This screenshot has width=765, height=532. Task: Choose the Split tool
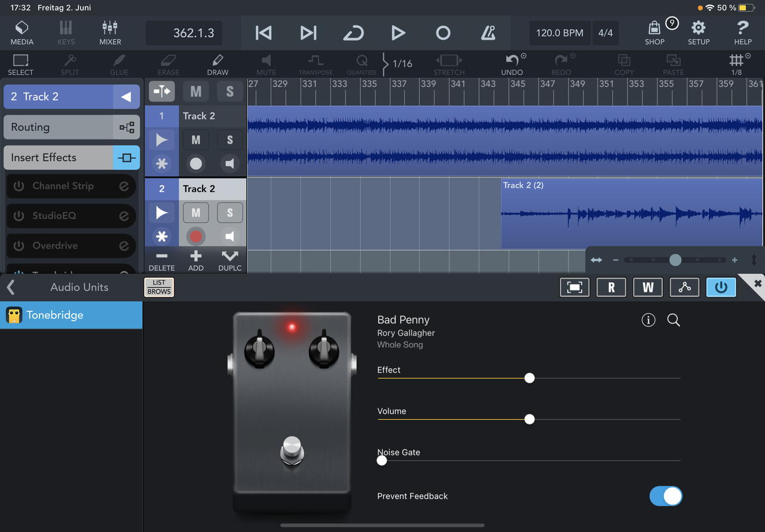click(x=70, y=65)
